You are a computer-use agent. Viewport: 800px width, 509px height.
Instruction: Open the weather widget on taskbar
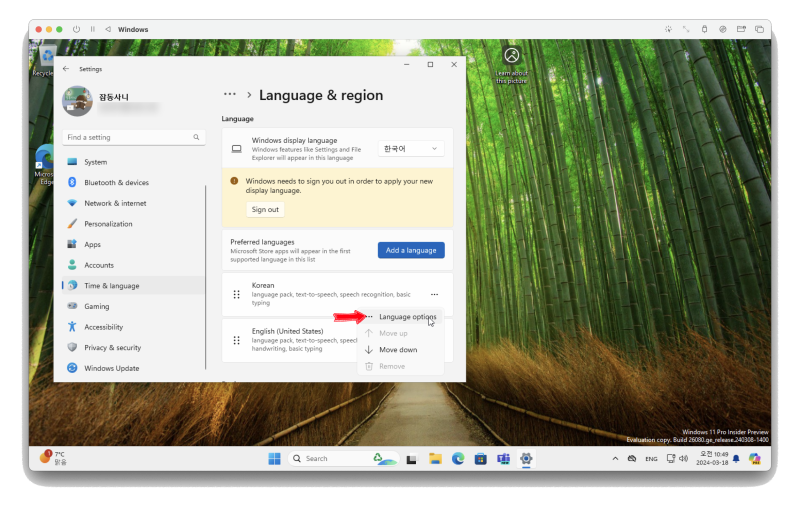point(53,457)
